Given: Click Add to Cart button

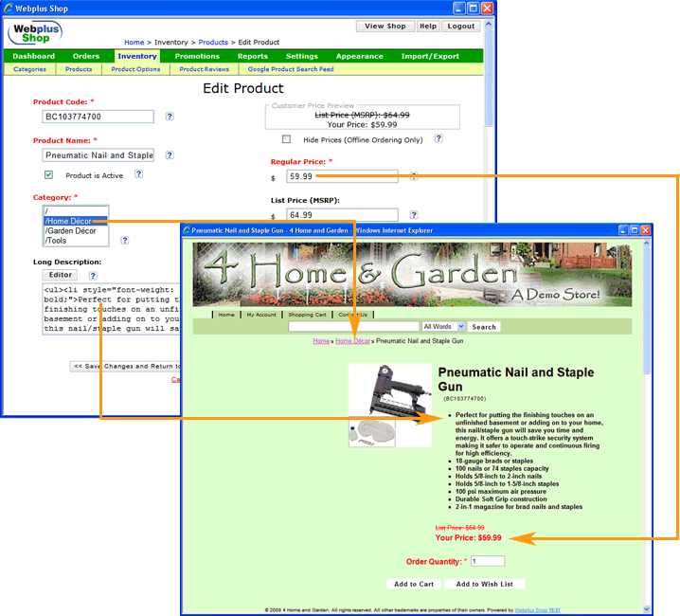Looking at the screenshot, I should click(x=414, y=585).
